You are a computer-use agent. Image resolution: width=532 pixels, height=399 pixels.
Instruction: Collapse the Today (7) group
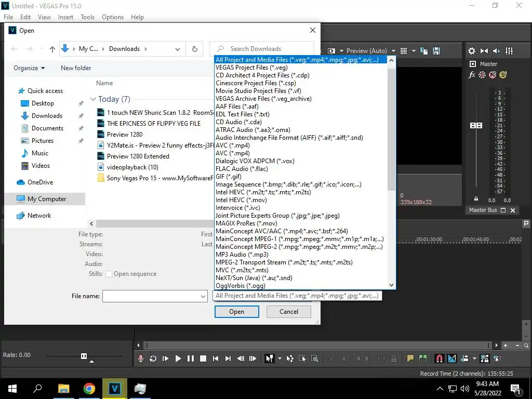[93, 99]
